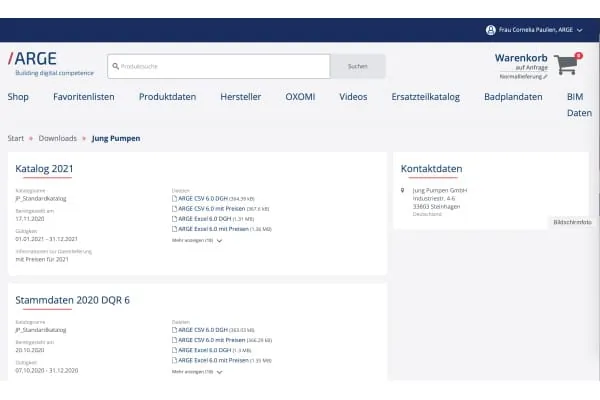Click the location pin in Kontaktdaten
600x400 pixels.
coord(402,190)
